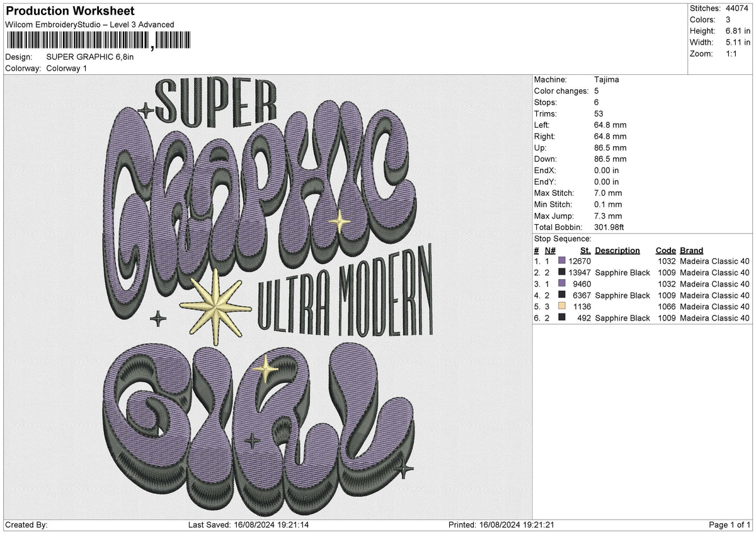756x534 pixels.
Task: Click the Colors value 3
Action: [x=728, y=20]
